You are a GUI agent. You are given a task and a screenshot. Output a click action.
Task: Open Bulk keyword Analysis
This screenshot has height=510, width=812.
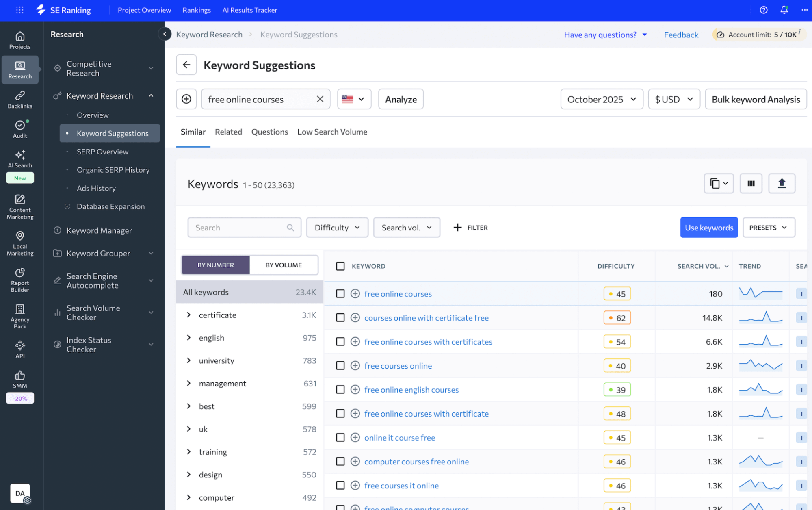[x=755, y=99]
